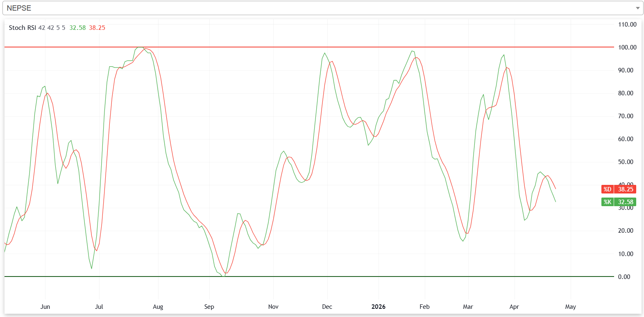Click the 110.00 label on price axis
The height and width of the screenshot is (317, 644).
coord(627,25)
